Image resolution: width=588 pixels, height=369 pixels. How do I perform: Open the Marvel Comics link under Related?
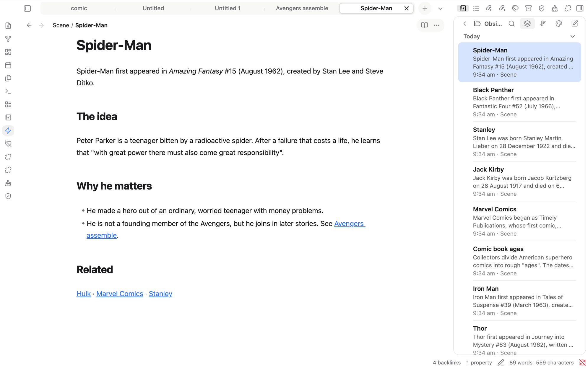click(120, 294)
